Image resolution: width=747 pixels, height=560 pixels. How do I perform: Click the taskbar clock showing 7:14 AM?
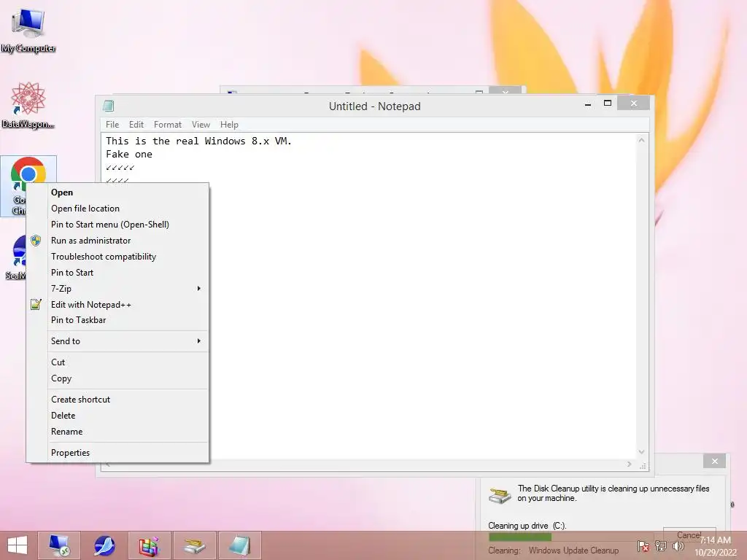click(715, 546)
